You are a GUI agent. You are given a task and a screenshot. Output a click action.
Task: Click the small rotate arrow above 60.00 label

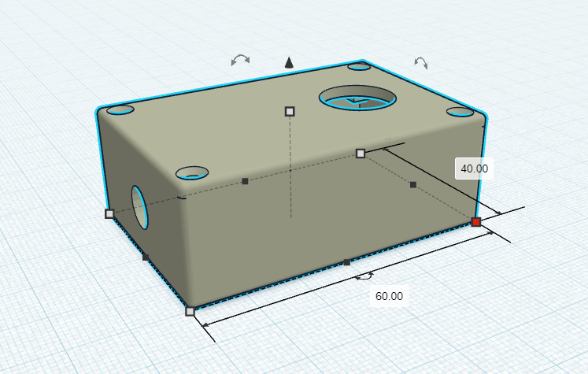(x=364, y=276)
